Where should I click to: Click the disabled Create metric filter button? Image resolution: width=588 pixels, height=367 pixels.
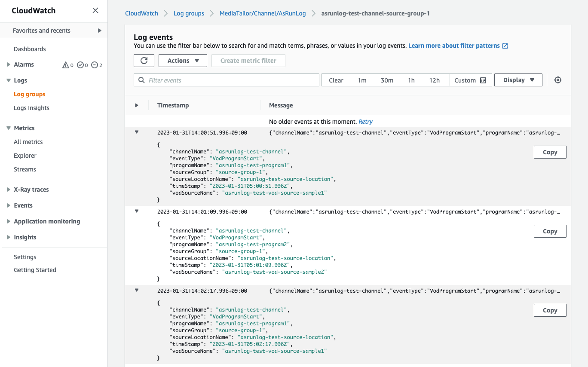248,61
